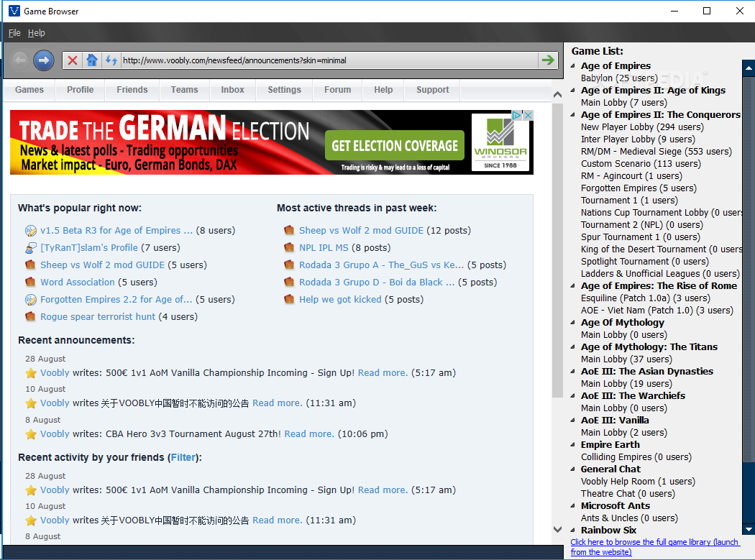
Task: Click thread icon beside NPL IPL MS
Action: tap(289, 248)
